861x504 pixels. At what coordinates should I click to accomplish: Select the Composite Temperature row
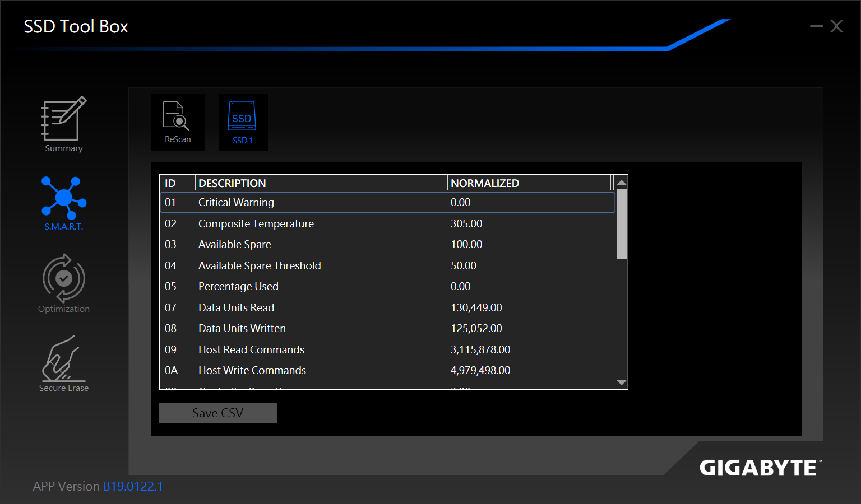[x=387, y=223]
